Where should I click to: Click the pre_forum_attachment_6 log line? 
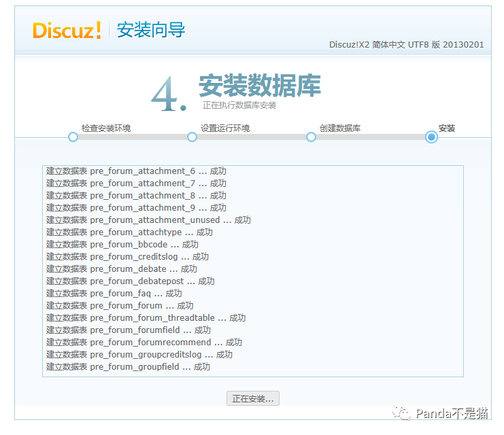(x=136, y=171)
